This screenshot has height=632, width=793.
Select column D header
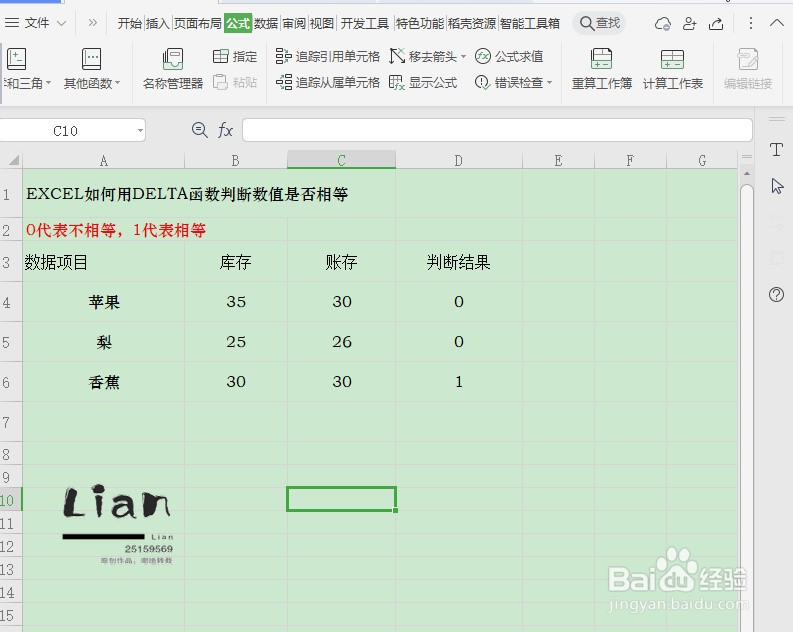(459, 160)
